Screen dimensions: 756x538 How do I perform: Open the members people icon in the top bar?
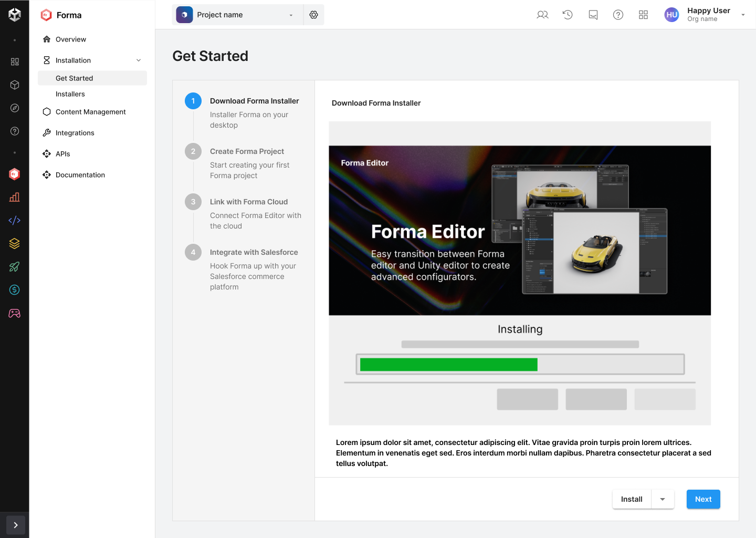pyautogui.click(x=542, y=15)
